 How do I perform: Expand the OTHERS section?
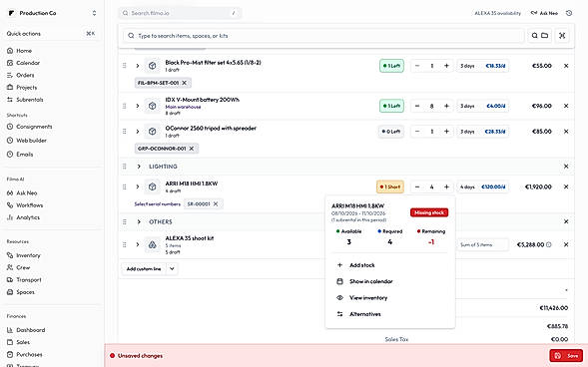139,221
